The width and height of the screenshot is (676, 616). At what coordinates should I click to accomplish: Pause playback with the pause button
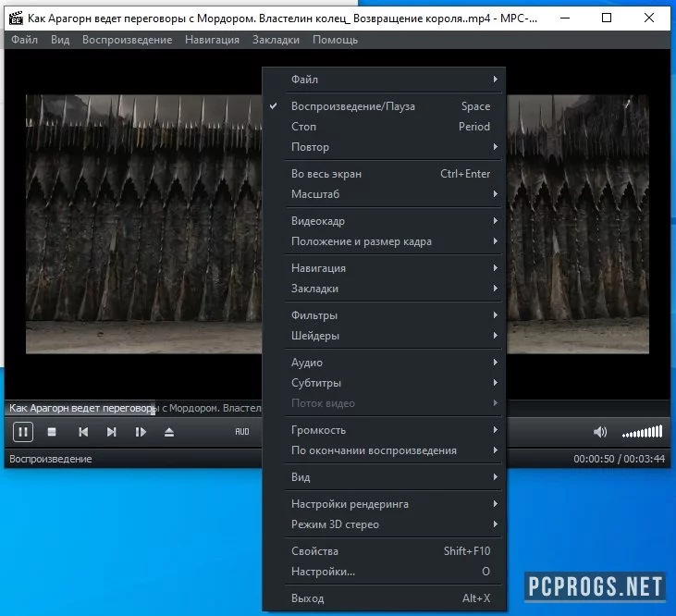pos(23,432)
